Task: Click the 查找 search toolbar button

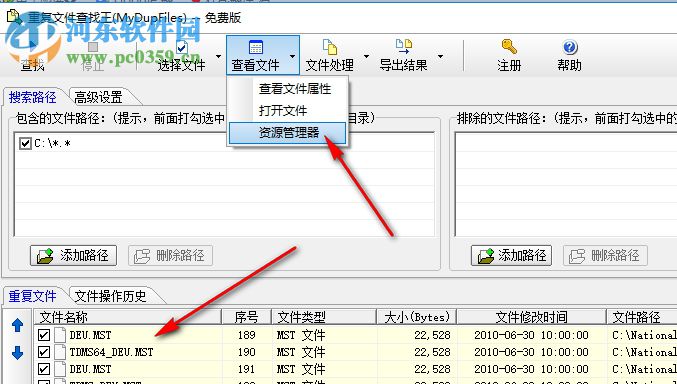Action: [32, 55]
